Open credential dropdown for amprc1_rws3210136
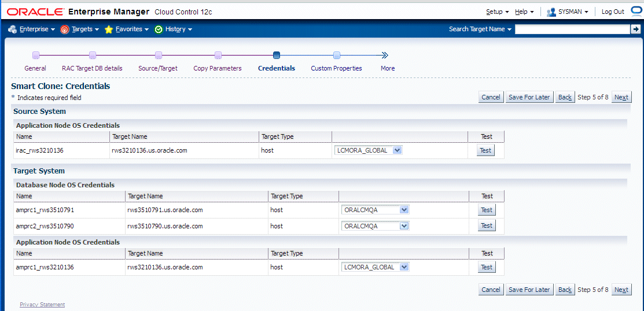 click(x=376, y=267)
